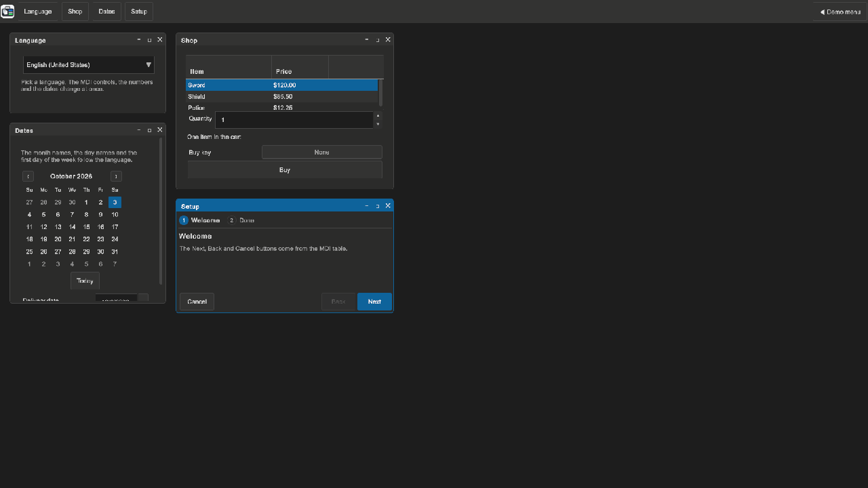Select the Done step in Setup wizard

coord(241,220)
